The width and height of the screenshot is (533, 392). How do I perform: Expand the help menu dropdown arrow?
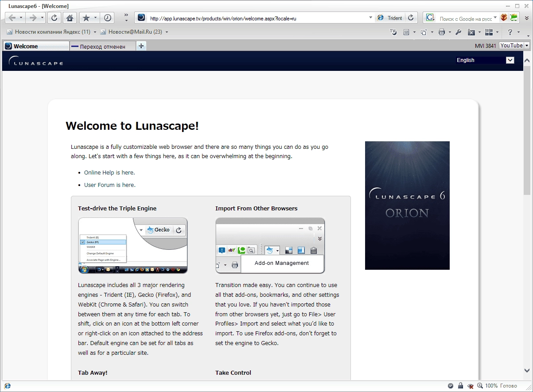pos(519,32)
